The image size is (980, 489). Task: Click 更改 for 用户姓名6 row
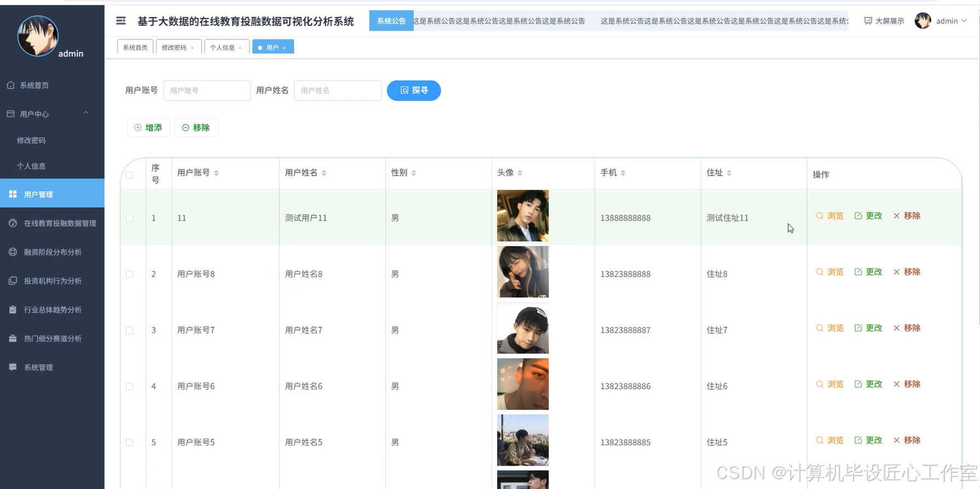pos(868,384)
